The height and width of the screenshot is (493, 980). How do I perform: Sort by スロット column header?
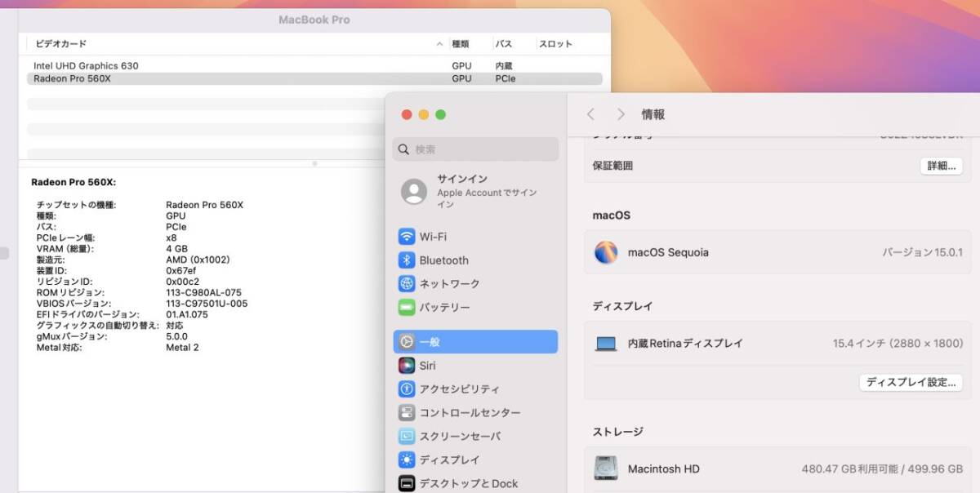(x=555, y=44)
